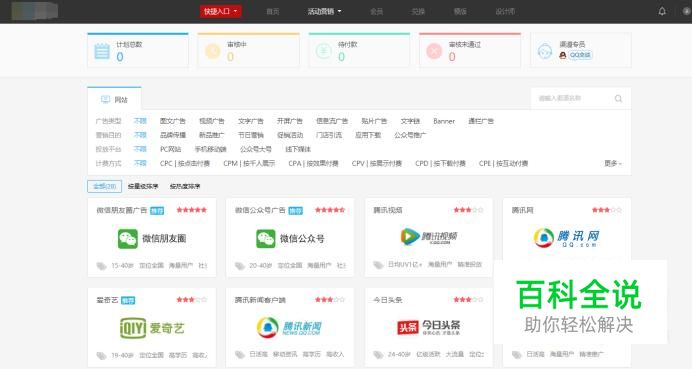Click the notification bell icon

[662, 11]
